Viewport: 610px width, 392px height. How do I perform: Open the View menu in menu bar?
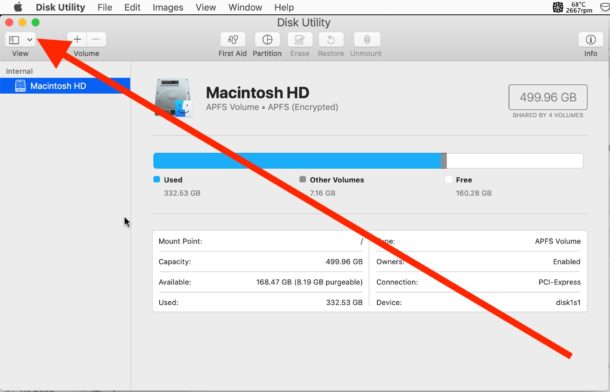205,7
